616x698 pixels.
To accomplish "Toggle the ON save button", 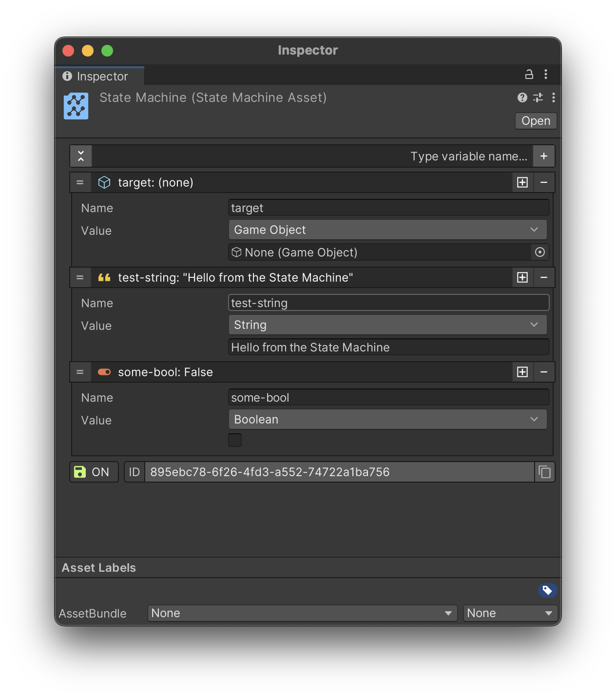I will [x=94, y=472].
